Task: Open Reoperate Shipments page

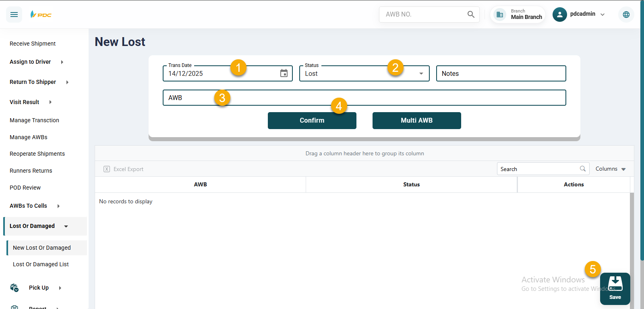Action: [37, 154]
